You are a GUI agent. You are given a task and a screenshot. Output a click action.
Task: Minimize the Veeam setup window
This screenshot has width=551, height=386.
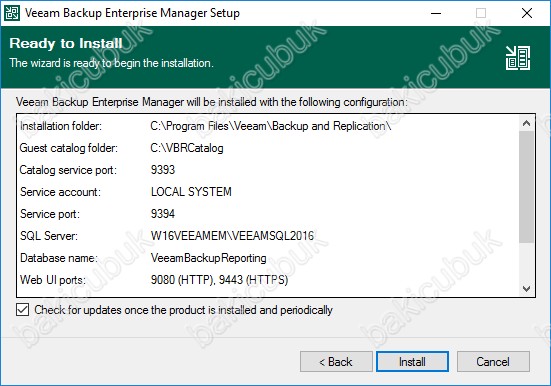point(436,13)
